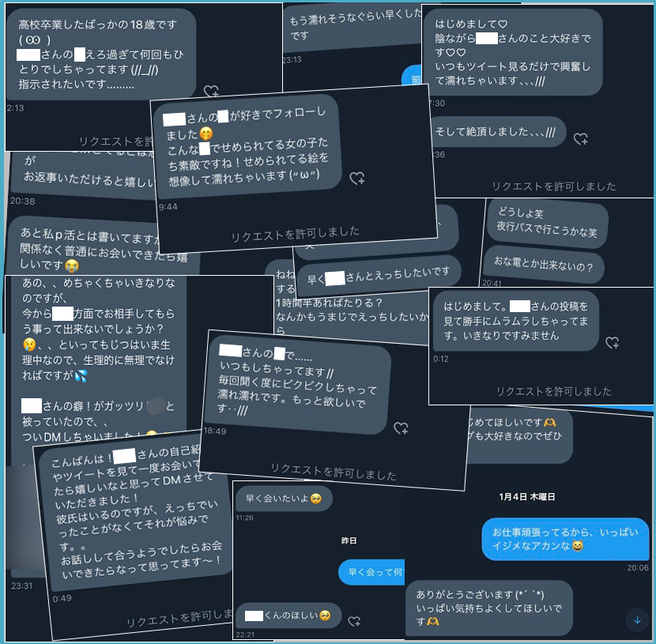656x644 pixels.
Task: Click the 20:06 timestamp under the blue message
Action: 638,567
